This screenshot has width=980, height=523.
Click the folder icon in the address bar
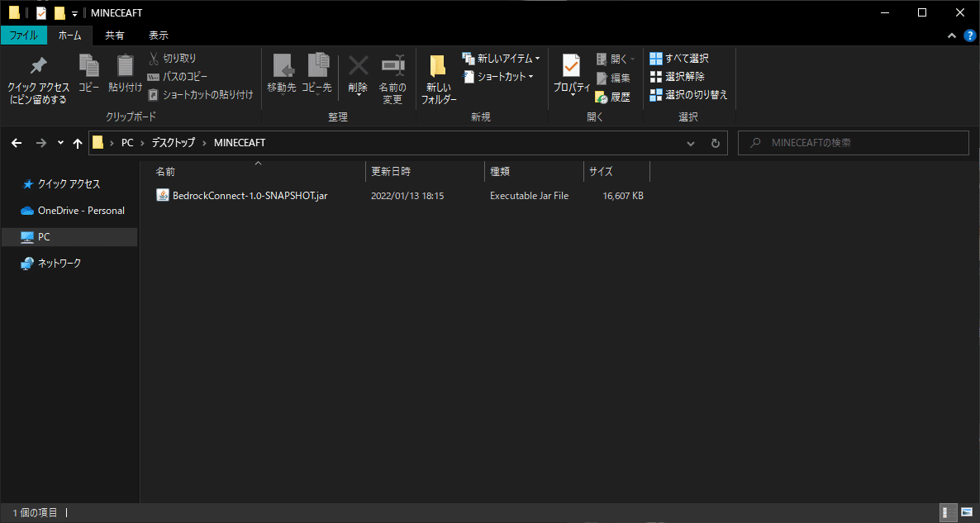[x=98, y=143]
